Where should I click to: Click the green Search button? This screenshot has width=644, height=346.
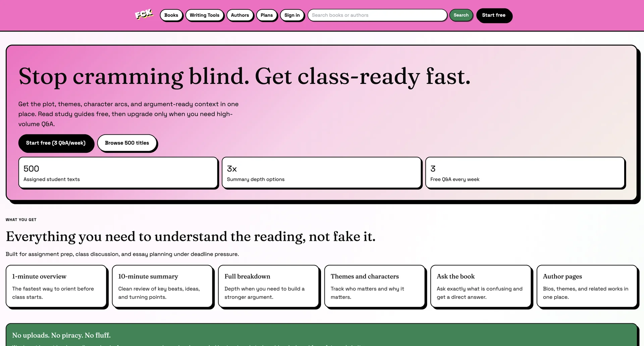(461, 15)
